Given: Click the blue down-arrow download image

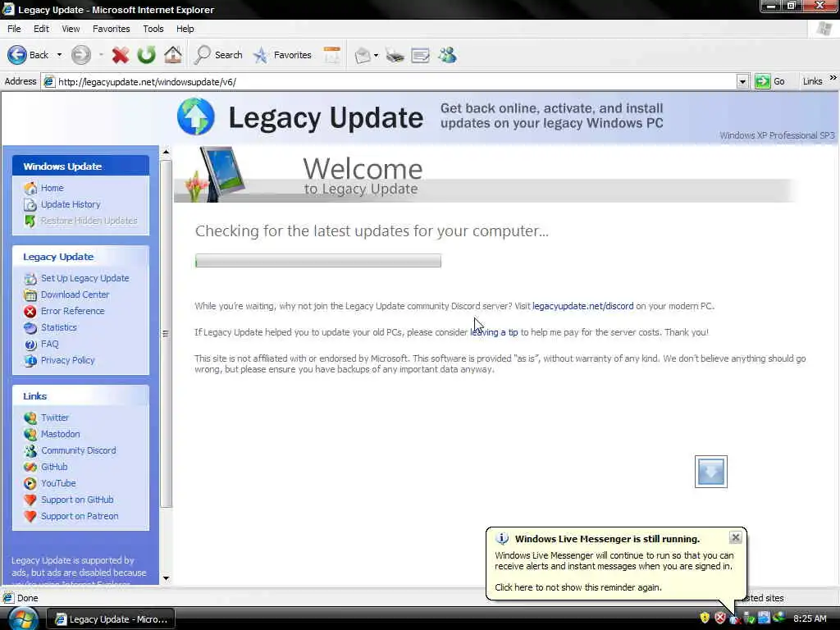Looking at the screenshot, I should [x=711, y=472].
